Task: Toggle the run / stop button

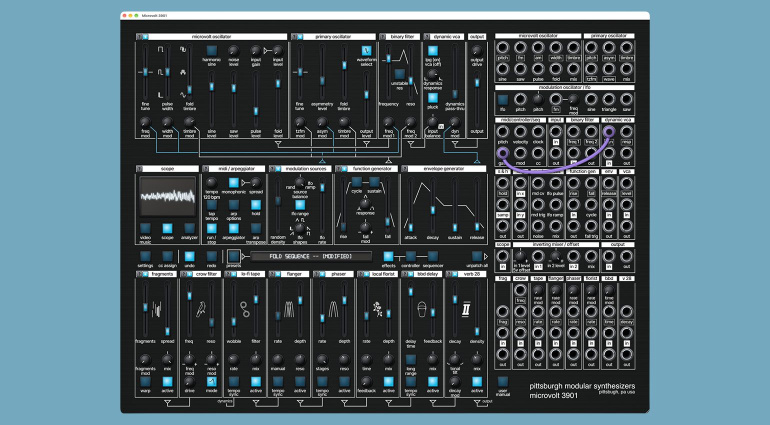Action: 212,228
